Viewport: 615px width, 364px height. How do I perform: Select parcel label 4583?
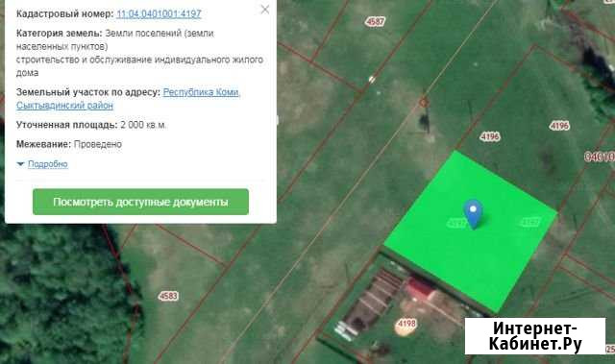point(168,296)
